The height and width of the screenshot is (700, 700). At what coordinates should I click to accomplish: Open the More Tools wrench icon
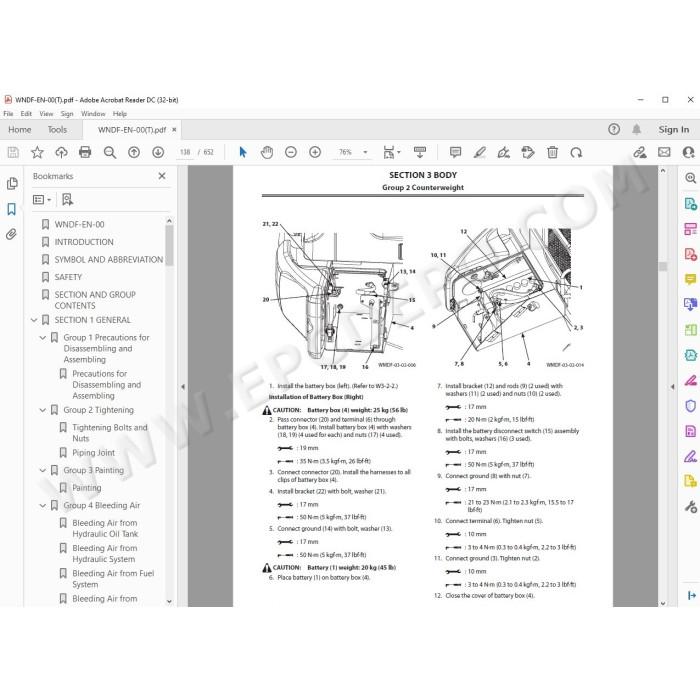(690, 507)
